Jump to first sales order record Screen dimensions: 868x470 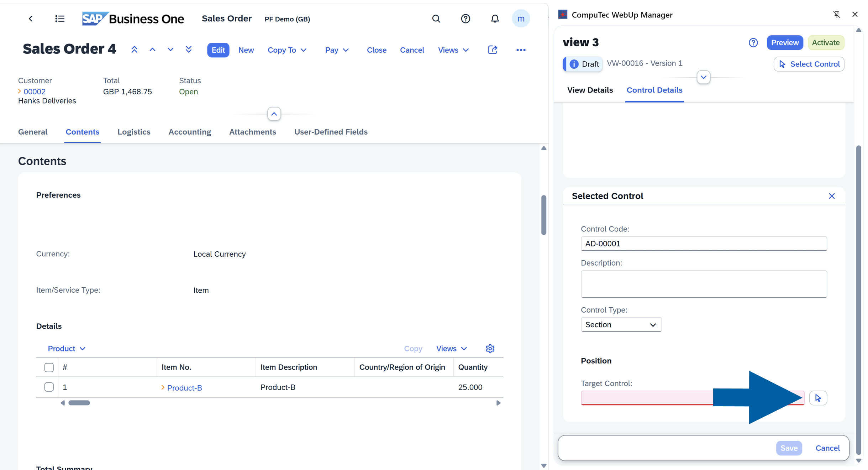(134, 50)
